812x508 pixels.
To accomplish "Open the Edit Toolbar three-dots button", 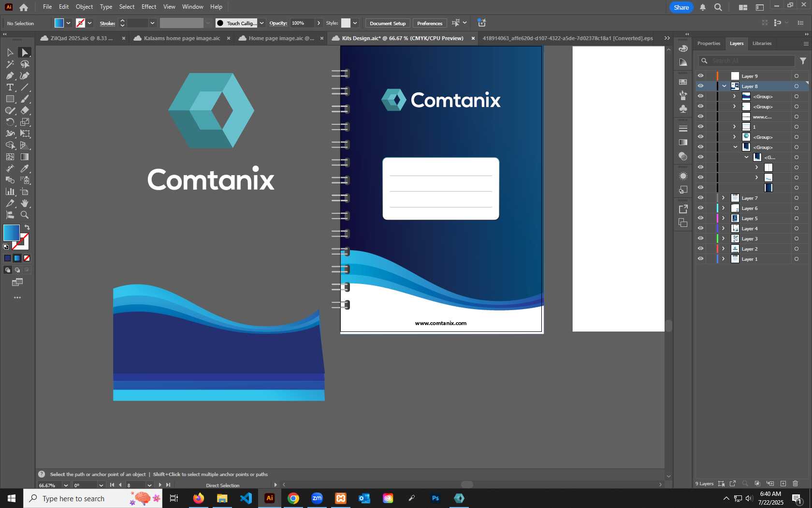I will [x=17, y=298].
